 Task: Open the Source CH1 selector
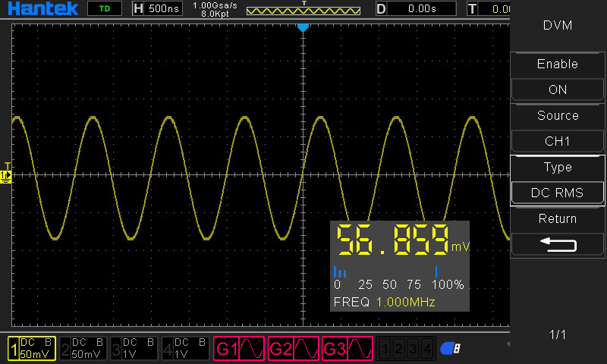click(x=558, y=141)
